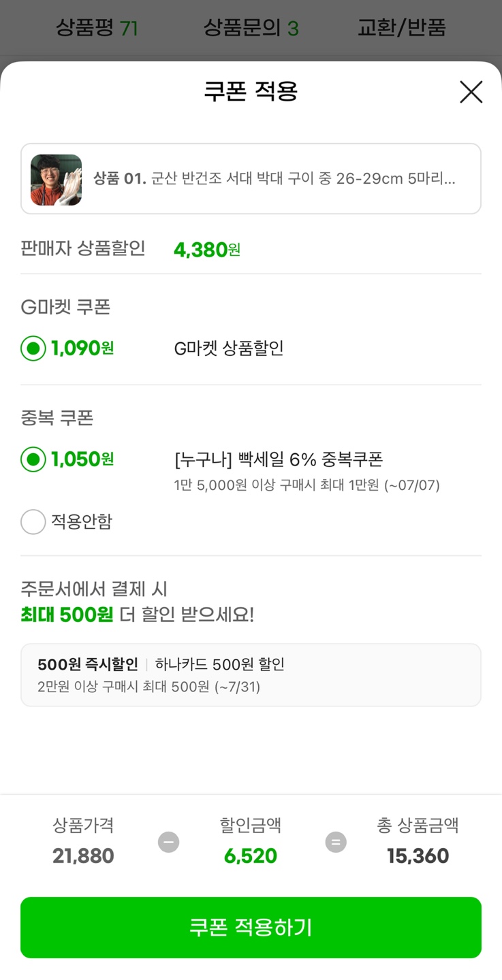Go to the 교환/반품 tab
Screen dimensions: 502x980
(401, 28)
